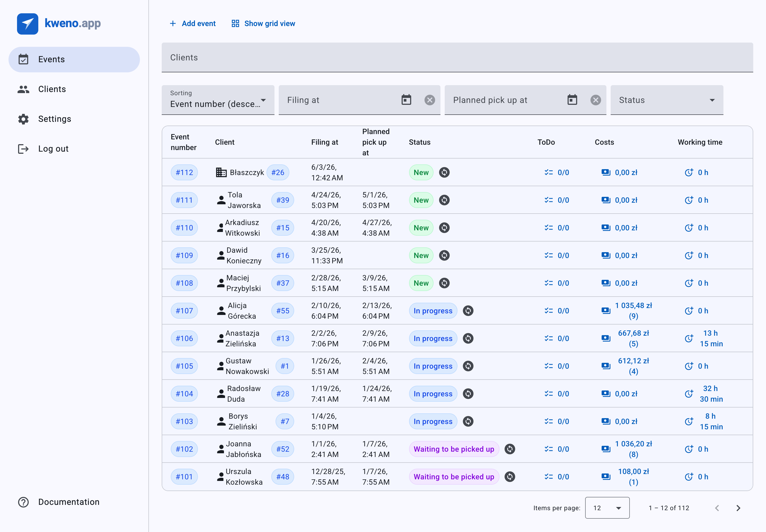Switch to grid view
This screenshot has height=532, width=766.
pyautogui.click(x=263, y=23)
